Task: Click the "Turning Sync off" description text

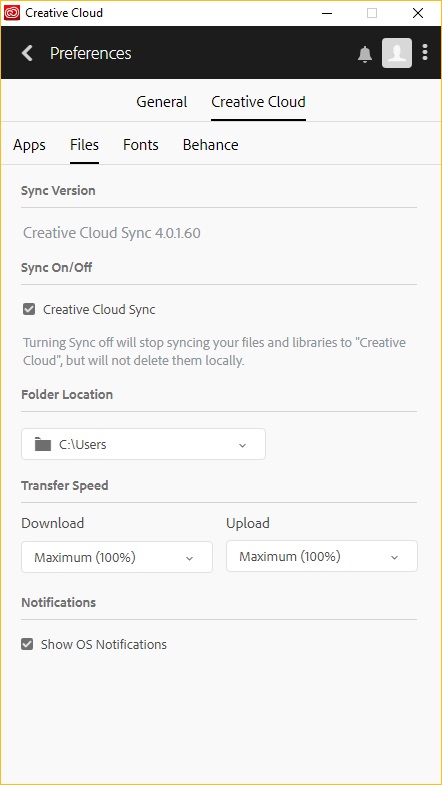Action: click(214, 351)
